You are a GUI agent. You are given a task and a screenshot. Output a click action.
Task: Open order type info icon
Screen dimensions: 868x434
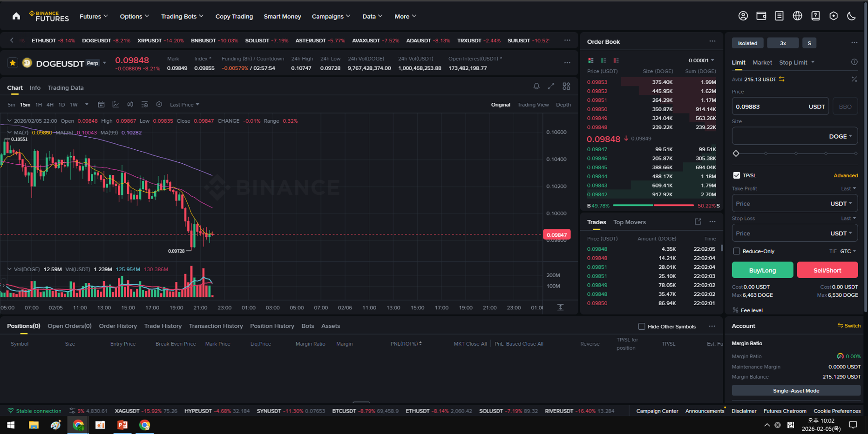pos(854,62)
